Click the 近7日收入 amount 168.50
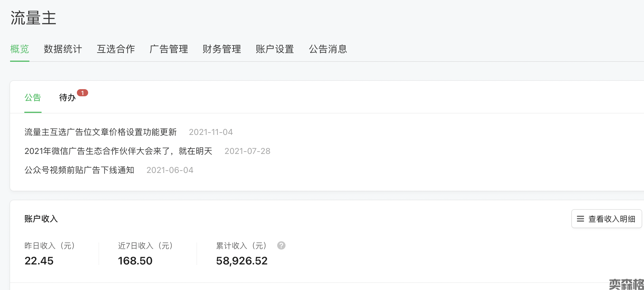The width and height of the screenshot is (644, 290). click(135, 261)
